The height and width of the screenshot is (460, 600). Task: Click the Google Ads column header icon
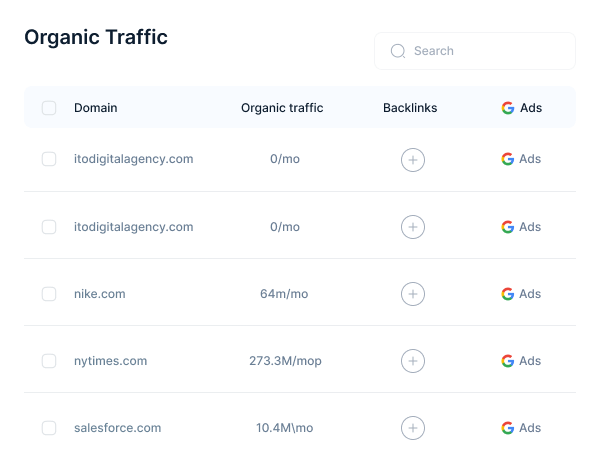pos(508,108)
